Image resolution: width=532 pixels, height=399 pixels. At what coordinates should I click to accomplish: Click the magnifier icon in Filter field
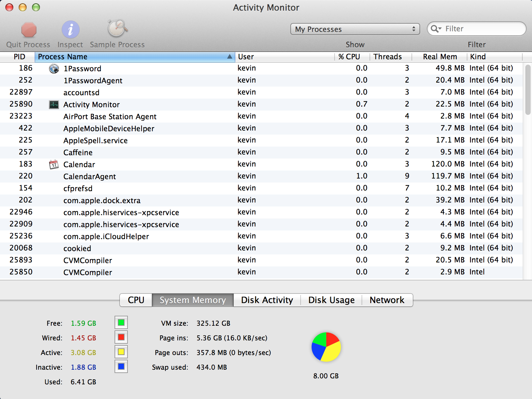pyautogui.click(x=436, y=29)
